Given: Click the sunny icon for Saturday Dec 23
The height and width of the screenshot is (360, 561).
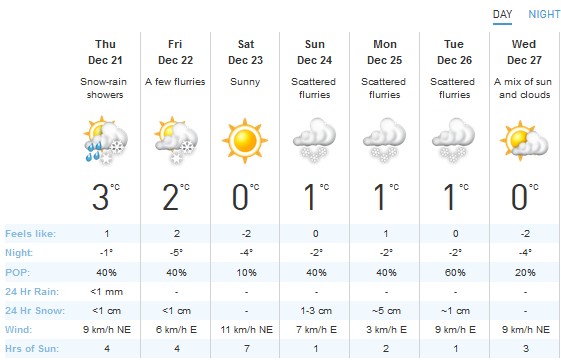Looking at the screenshot, I should coord(245,141).
